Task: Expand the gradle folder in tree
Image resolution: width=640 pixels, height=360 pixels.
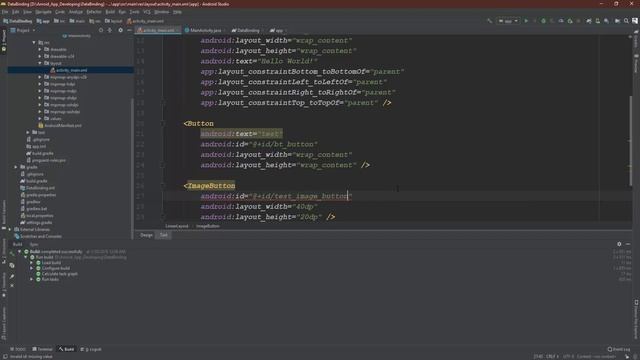Action: pyautogui.click(x=16, y=167)
